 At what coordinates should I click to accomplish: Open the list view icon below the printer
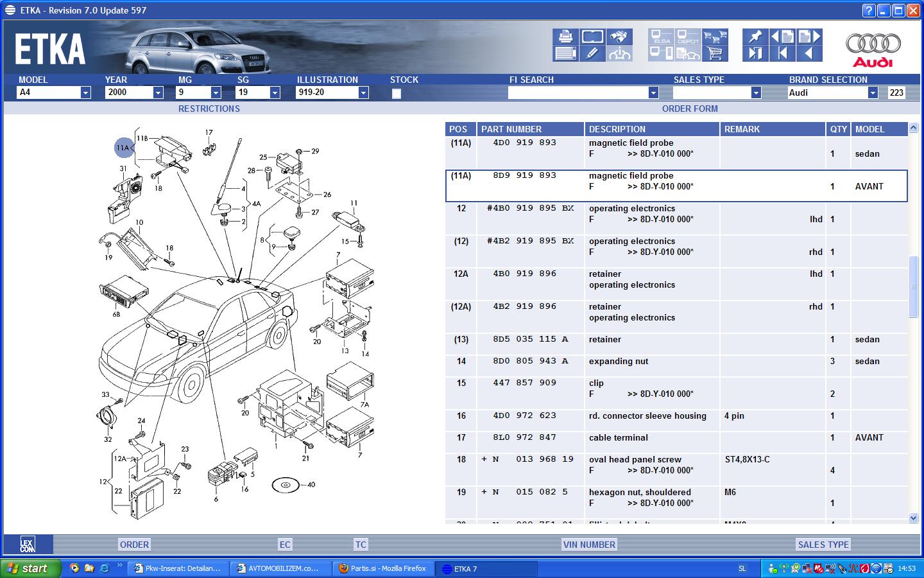coord(565,54)
